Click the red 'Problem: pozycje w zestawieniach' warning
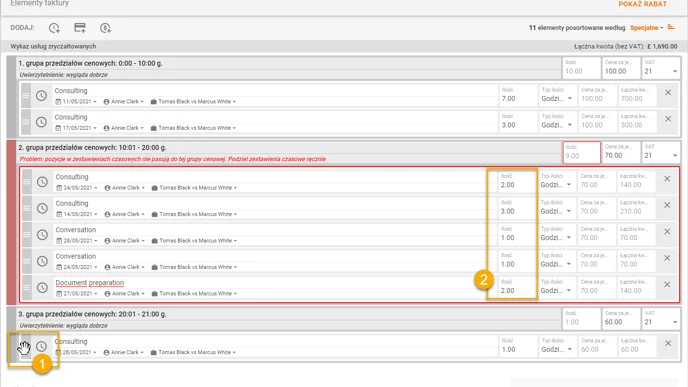 (172, 159)
